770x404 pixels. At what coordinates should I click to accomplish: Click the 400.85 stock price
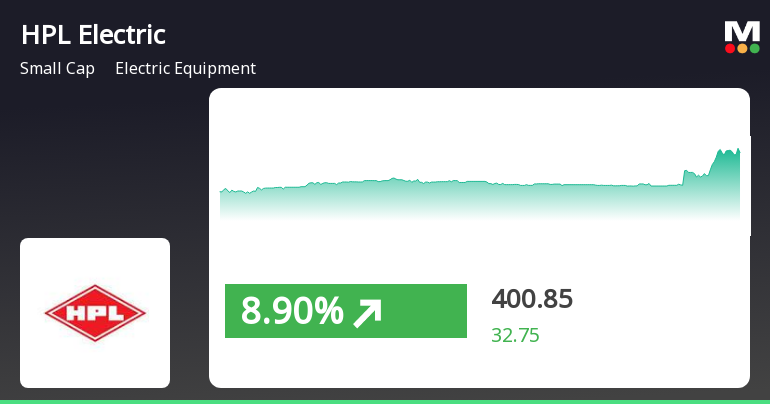(x=532, y=299)
